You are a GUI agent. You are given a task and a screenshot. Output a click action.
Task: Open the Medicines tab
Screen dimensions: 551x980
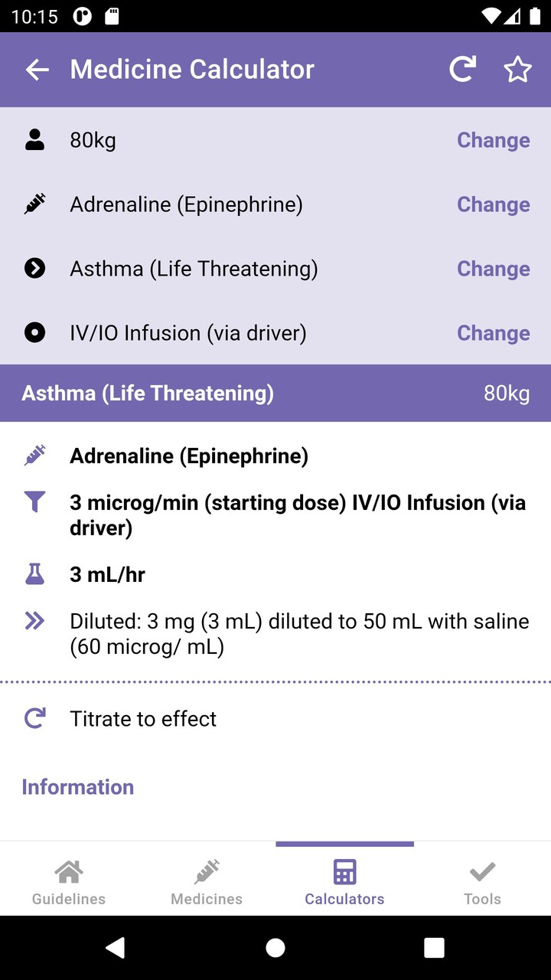[206, 879]
